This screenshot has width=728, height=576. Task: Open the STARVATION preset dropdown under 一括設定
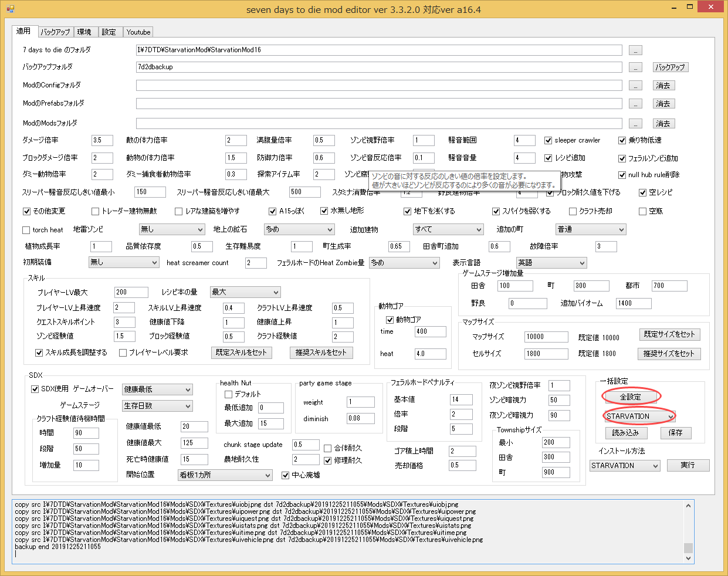pyautogui.click(x=640, y=416)
